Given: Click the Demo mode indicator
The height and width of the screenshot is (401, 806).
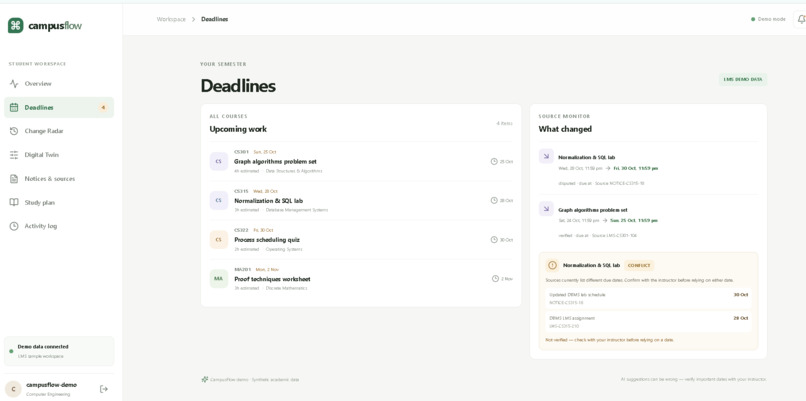Looking at the screenshot, I should click(x=768, y=19).
